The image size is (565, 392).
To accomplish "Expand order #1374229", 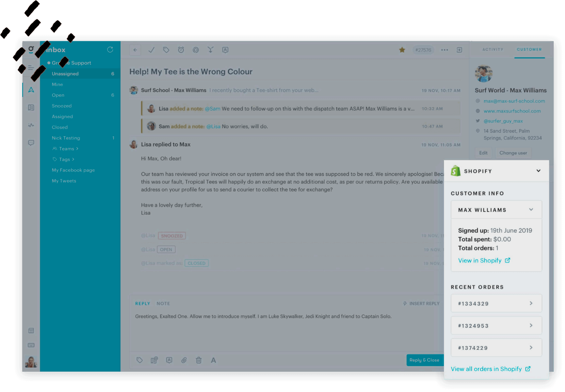I will 497,348.
